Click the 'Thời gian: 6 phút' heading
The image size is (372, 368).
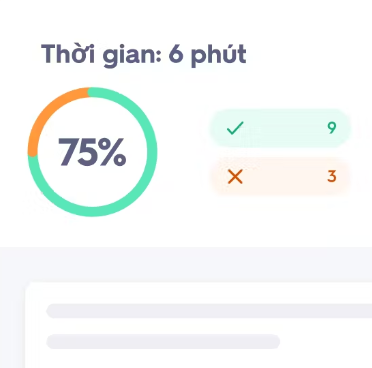(x=144, y=55)
